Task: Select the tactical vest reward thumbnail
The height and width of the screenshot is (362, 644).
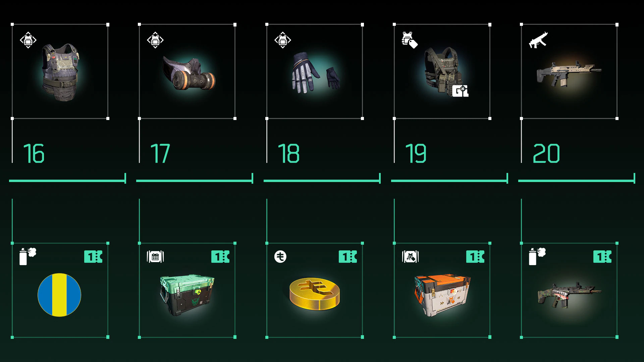Action: click(x=60, y=72)
